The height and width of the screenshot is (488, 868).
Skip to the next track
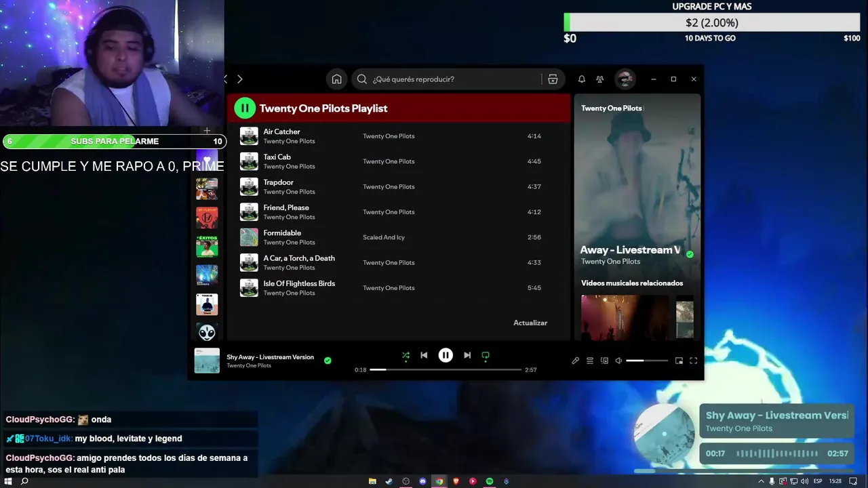point(467,355)
